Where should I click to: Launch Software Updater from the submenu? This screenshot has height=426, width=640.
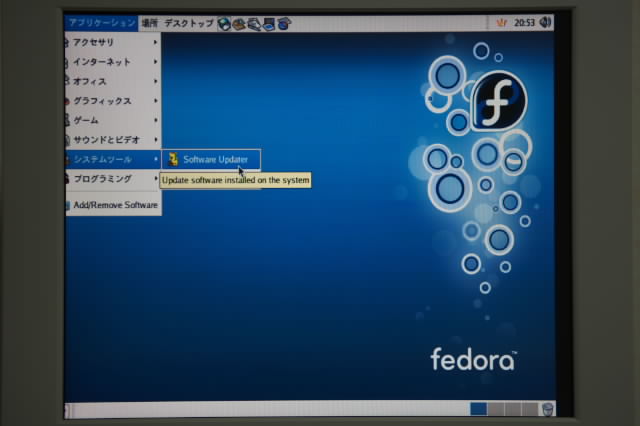click(211, 160)
